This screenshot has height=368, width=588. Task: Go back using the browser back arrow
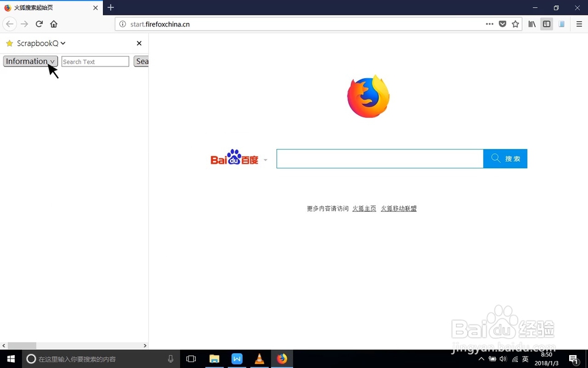coord(10,24)
